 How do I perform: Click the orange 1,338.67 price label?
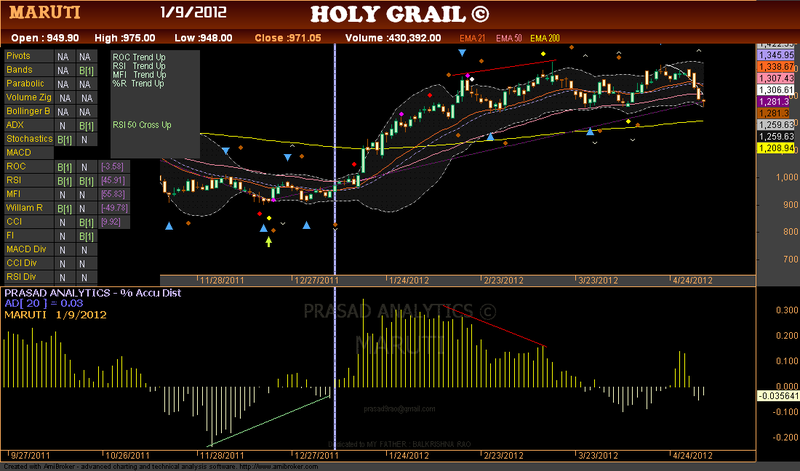coord(776,67)
